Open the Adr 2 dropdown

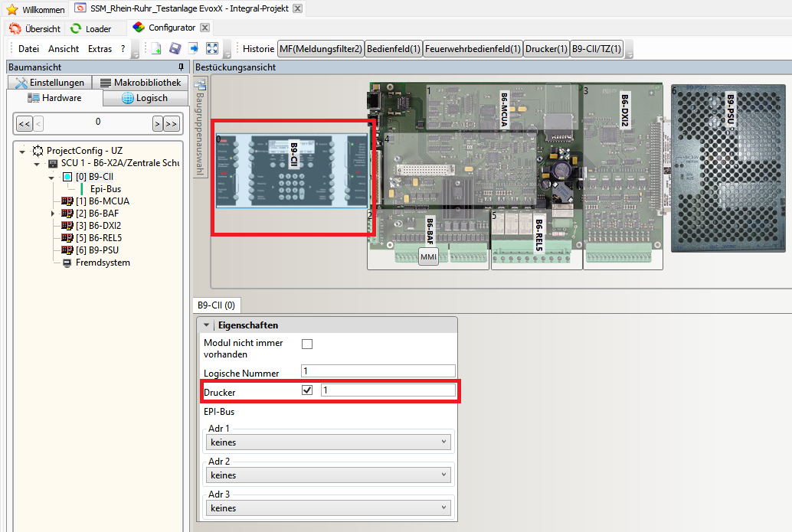[329, 475]
